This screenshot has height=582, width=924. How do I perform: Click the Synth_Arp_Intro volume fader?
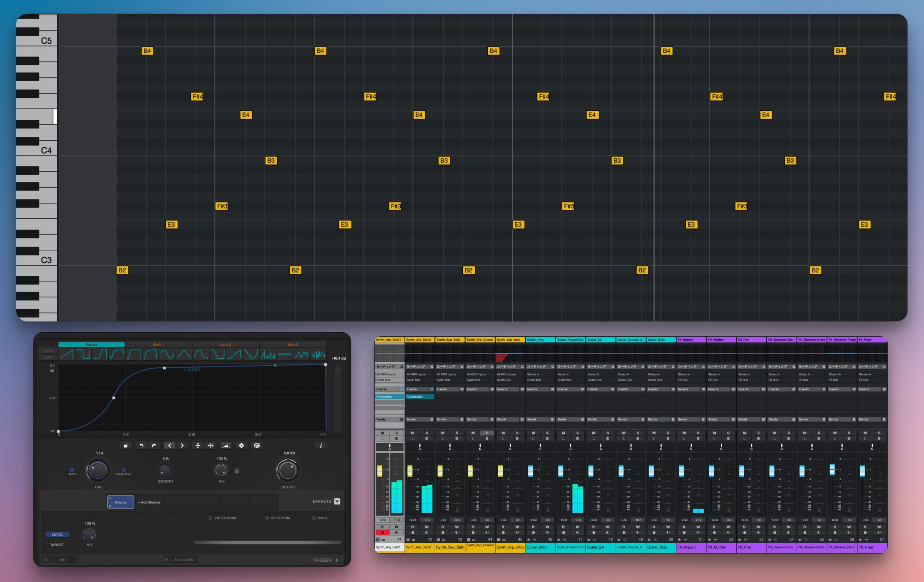tap(500, 471)
